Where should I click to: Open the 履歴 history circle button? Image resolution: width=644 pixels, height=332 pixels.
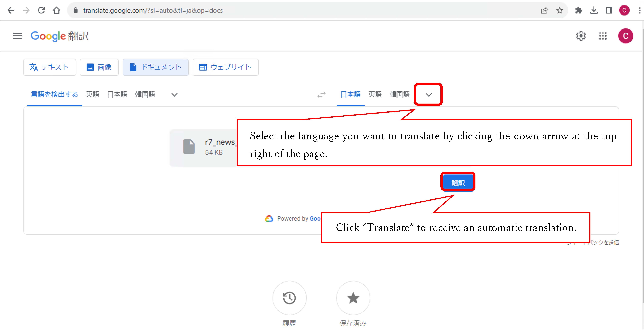point(289,298)
